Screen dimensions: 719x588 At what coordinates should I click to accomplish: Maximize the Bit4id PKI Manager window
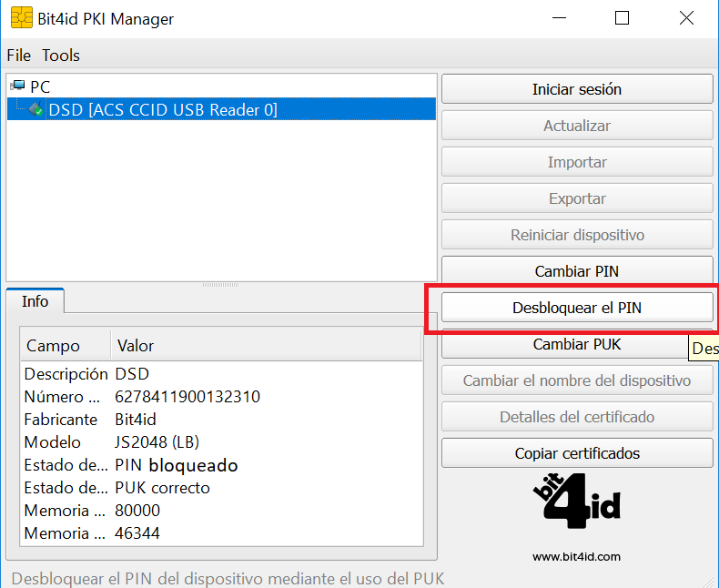click(x=622, y=18)
